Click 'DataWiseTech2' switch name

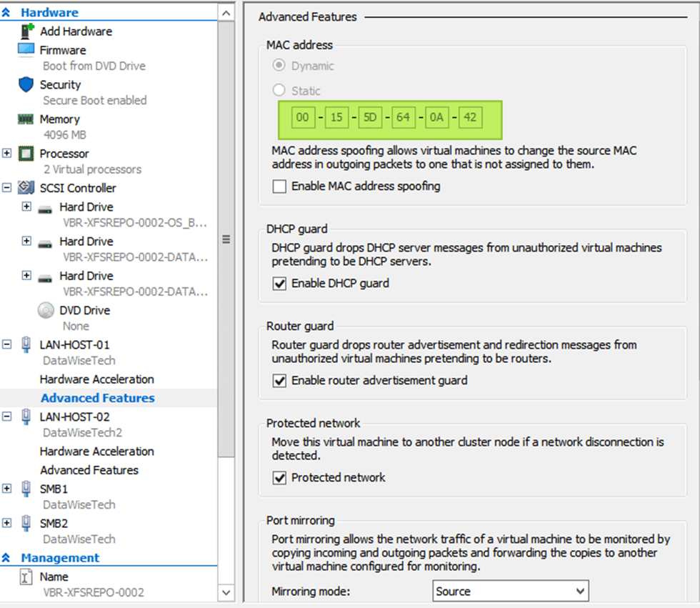(83, 432)
